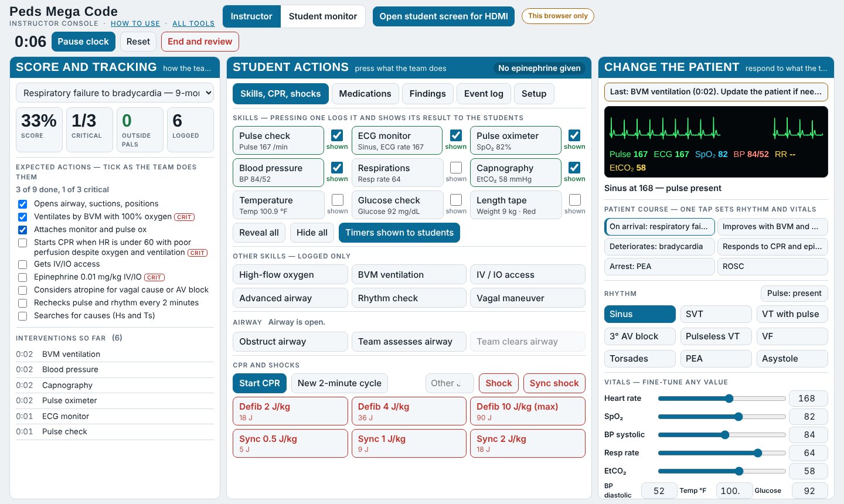
Task: Select Defib 4 J/kg shock
Action: pos(409,411)
